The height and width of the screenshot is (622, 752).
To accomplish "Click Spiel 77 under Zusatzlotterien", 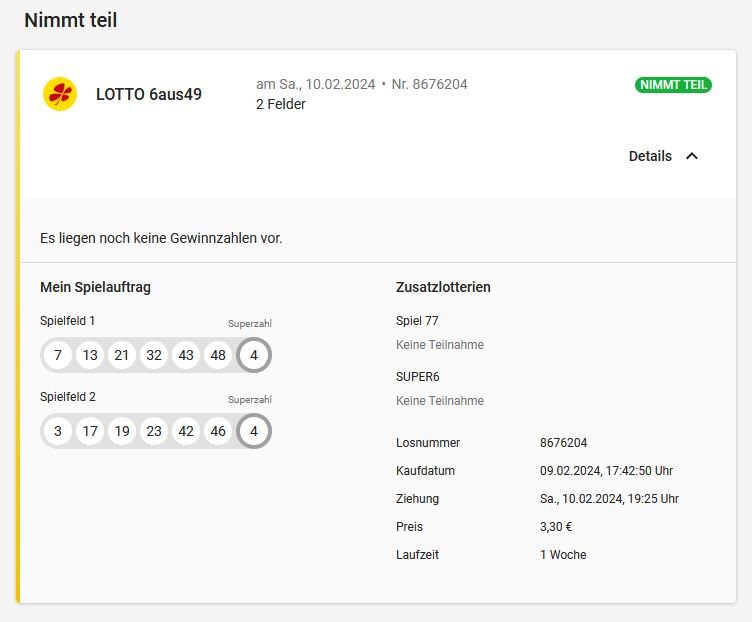I will [417, 321].
